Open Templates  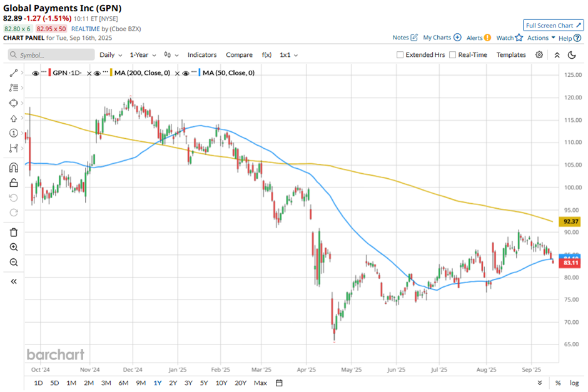[x=511, y=55]
